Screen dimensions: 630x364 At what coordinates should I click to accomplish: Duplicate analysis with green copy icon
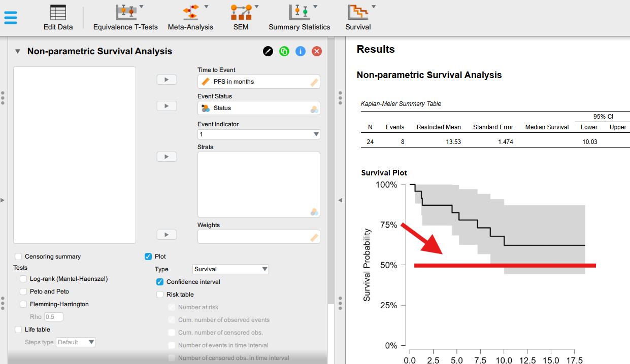[284, 51]
